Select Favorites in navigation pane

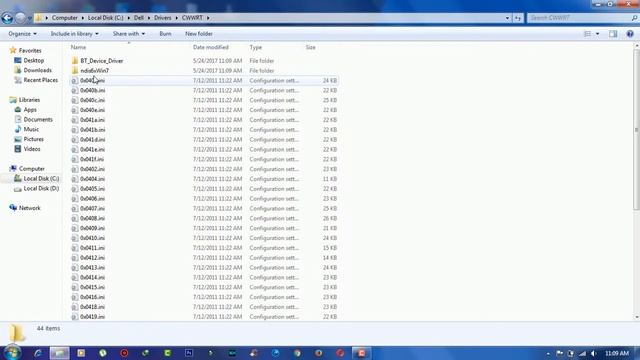30,51
